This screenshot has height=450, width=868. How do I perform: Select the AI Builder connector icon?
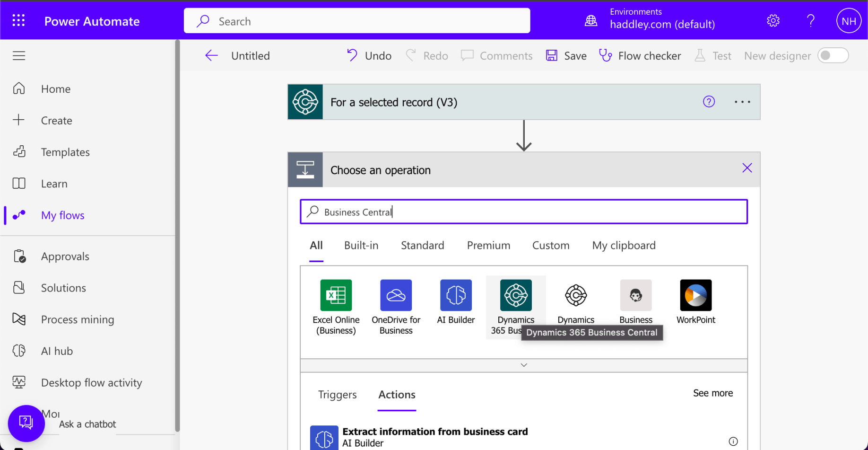pyautogui.click(x=455, y=295)
